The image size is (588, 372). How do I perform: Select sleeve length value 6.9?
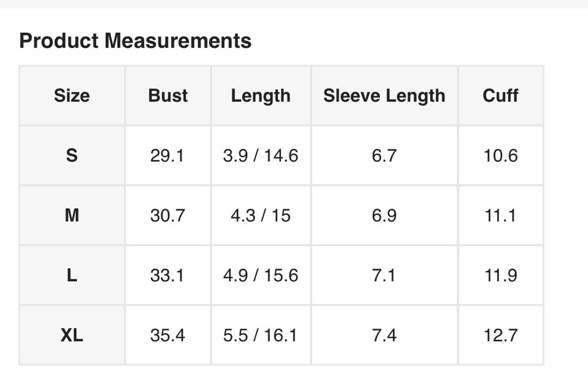click(x=384, y=216)
